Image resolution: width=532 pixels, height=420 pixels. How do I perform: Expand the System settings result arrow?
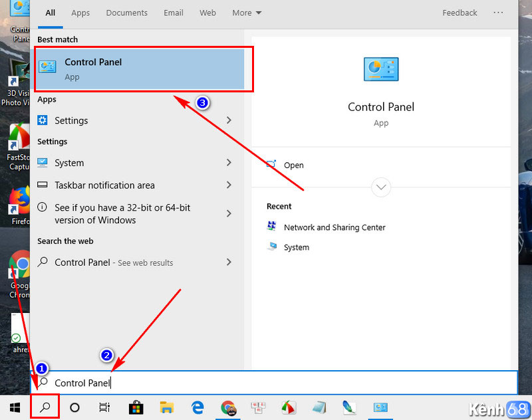coord(229,163)
